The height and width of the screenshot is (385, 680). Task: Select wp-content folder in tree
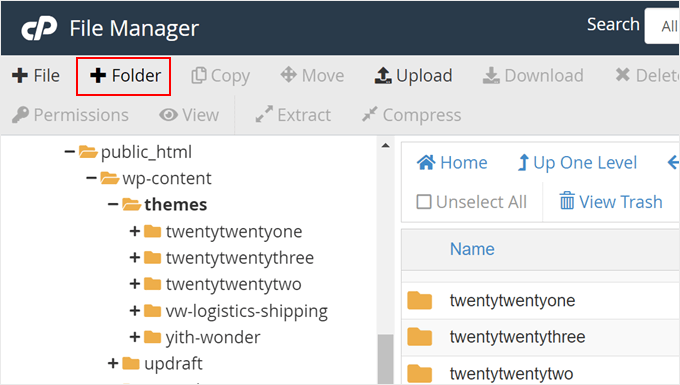tap(156, 179)
